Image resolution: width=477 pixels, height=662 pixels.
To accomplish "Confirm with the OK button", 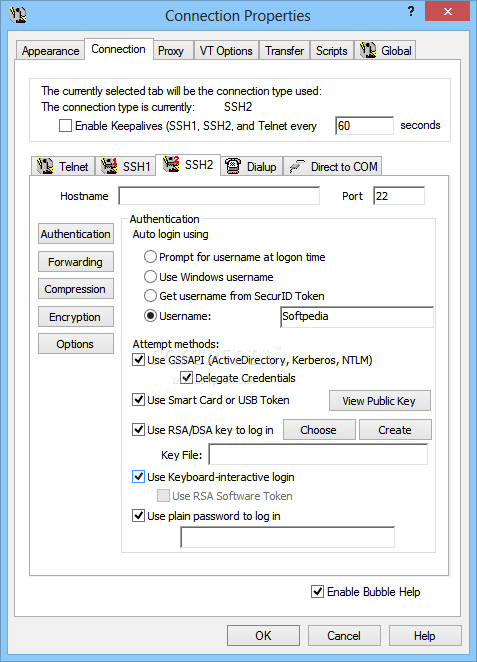I will coord(263,635).
